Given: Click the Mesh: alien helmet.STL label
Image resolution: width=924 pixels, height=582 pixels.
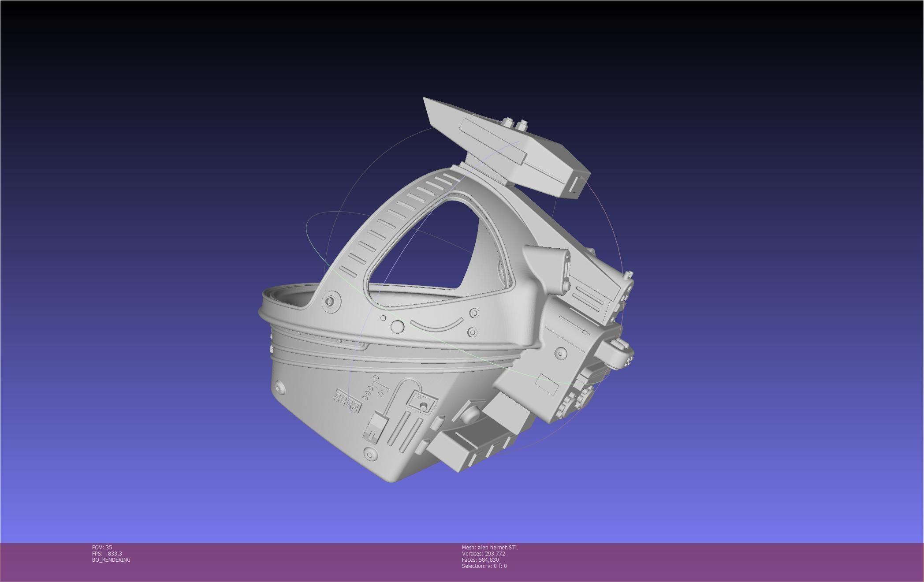Looking at the screenshot, I should tap(490, 547).
